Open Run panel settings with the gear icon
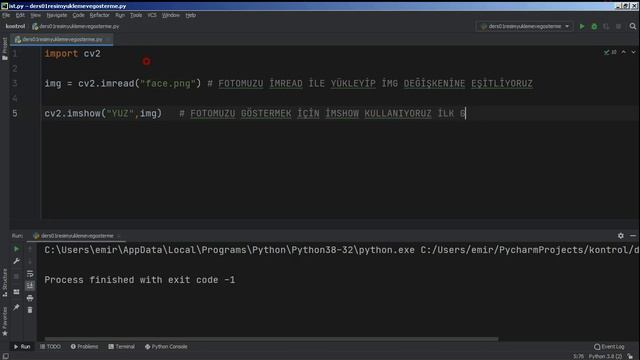This screenshot has width=640, height=360. pos(620,236)
